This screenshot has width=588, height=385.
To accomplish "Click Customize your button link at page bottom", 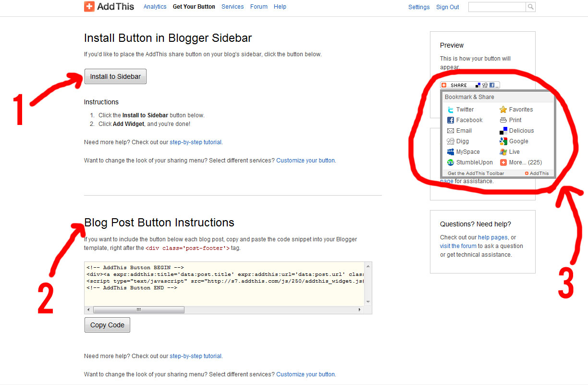I will point(306,374).
